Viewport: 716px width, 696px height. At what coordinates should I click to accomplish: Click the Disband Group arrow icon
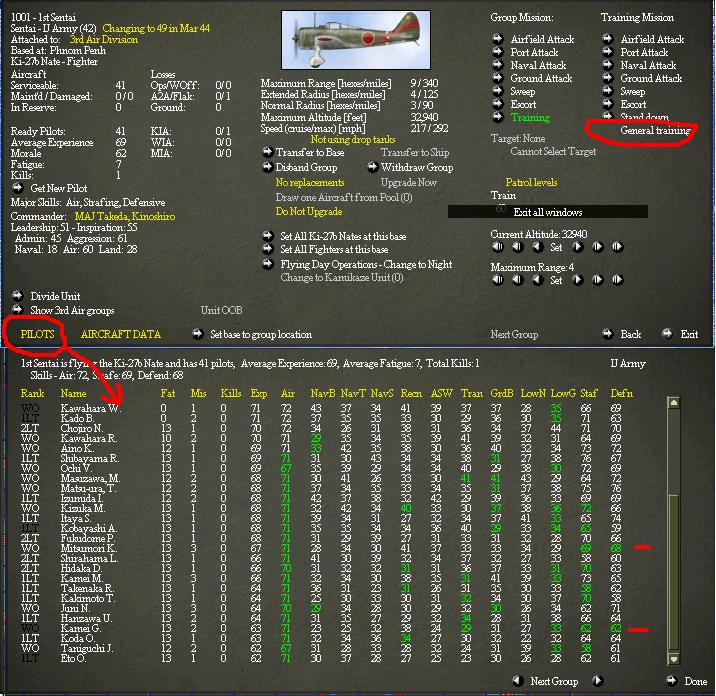[268, 167]
